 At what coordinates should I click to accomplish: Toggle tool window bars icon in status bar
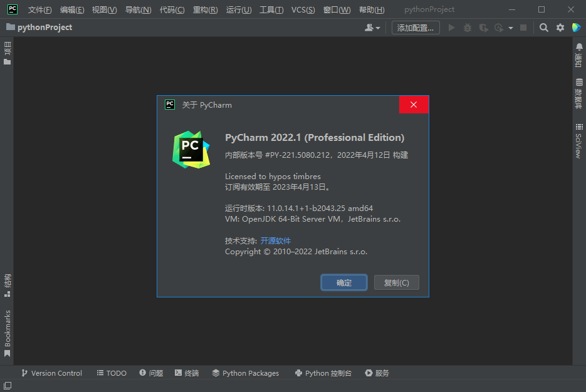click(x=7, y=386)
